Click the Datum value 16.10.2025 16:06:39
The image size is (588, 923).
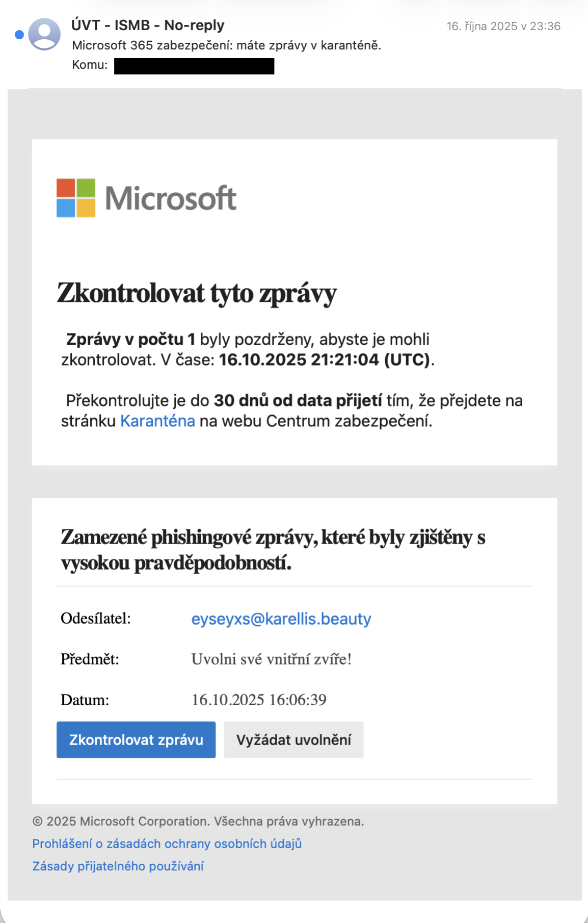click(x=258, y=700)
